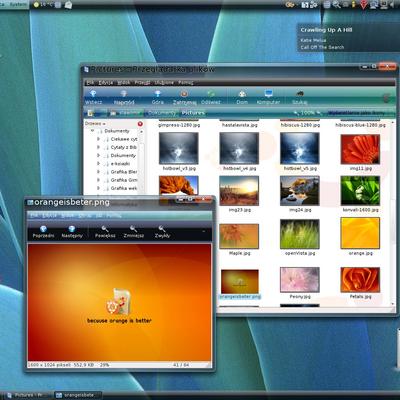Screen dimensions: 400x400
Task: Select the hotbowl_v5.jpg thumbnail
Action: 300,148
